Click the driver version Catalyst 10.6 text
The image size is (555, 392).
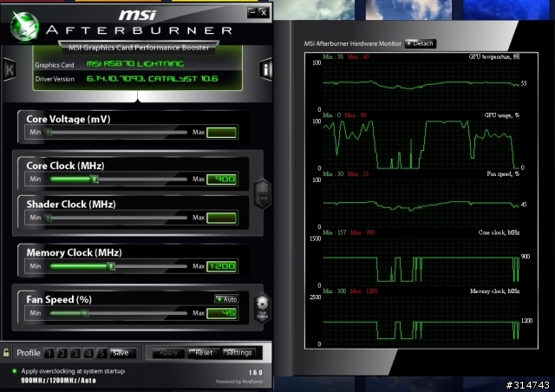click(x=153, y=79)
